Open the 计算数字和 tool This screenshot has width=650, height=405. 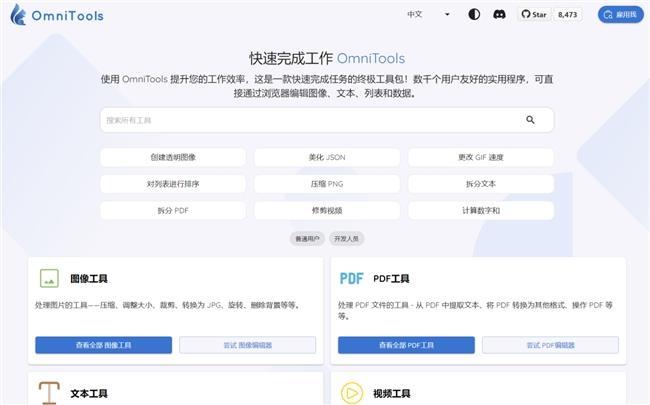coord(481,211)
